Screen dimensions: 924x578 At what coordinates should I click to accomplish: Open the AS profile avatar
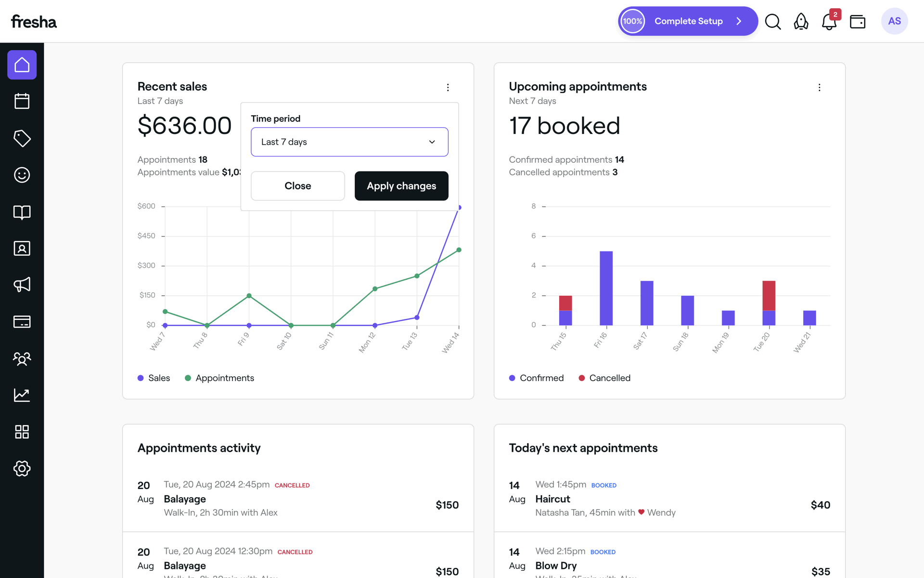[894, 21]
